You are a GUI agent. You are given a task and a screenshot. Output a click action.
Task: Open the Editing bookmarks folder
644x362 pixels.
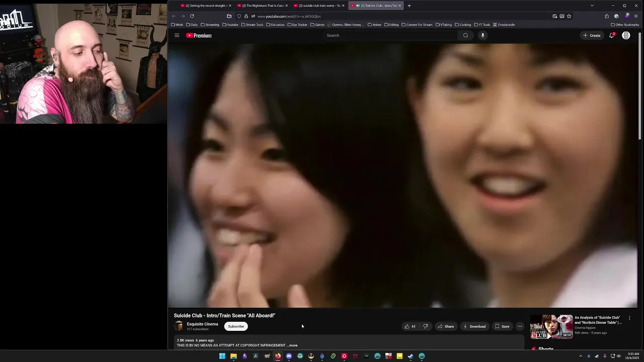[x=391, y=25]
